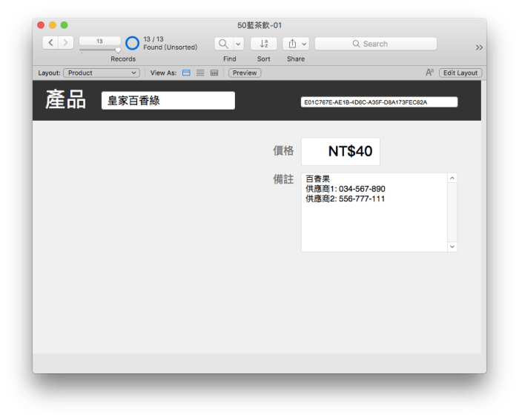Click the Preview button
This screenshot has width=519, height=420.
(245, 73)
